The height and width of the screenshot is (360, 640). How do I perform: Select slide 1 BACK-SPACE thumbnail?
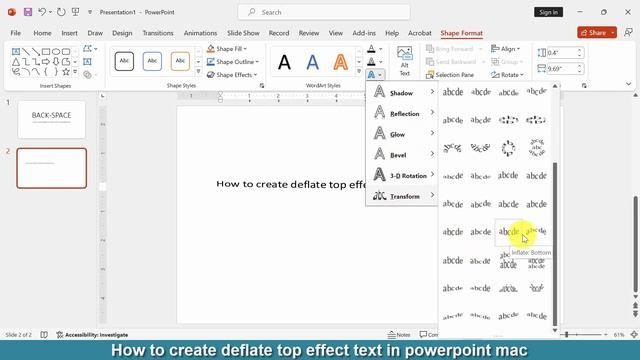[51, 120]
